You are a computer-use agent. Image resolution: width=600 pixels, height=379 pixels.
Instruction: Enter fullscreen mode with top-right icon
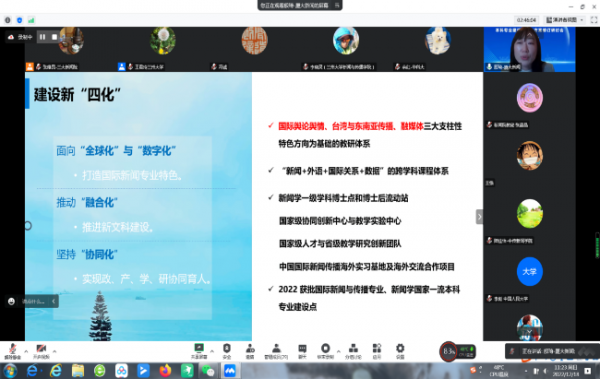pyautogui.click(x=594, y=20)
